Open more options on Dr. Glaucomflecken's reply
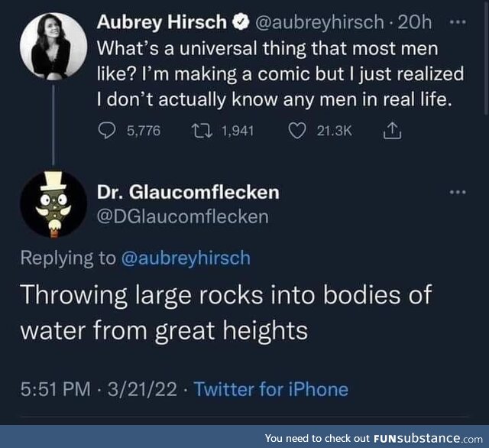 tap(458, 192)
